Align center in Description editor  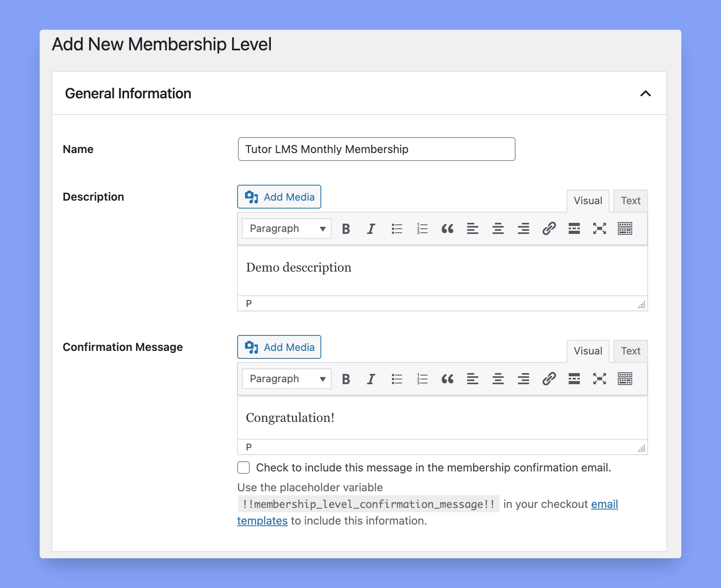[498, 229]
